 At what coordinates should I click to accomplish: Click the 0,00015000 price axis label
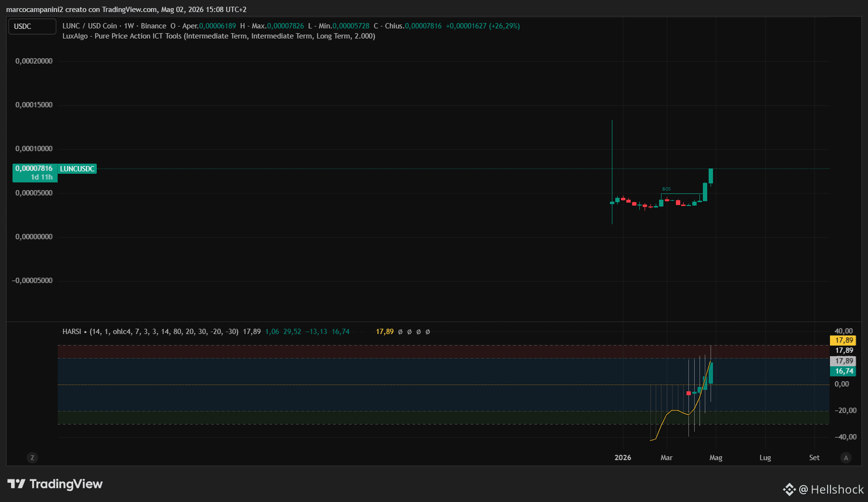[x=34, y=105]
